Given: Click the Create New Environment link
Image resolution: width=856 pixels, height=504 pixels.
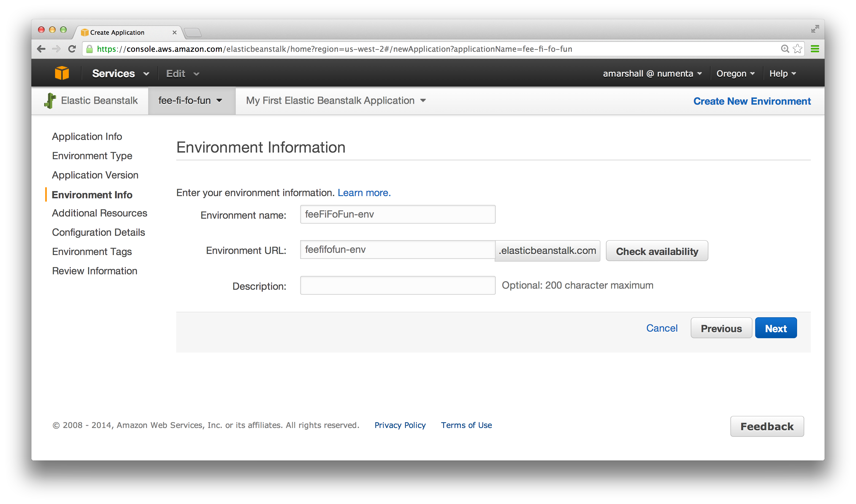Looking at the screenshot, I should coord(752,101).
